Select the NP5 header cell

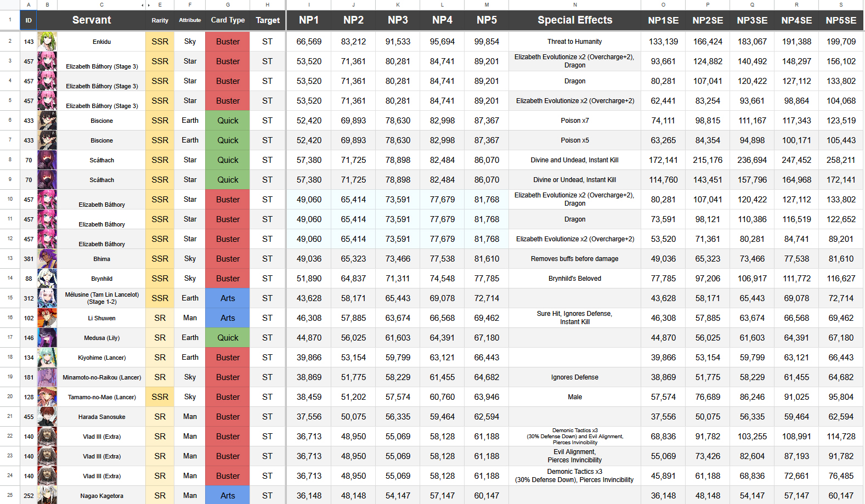[487, 20]
